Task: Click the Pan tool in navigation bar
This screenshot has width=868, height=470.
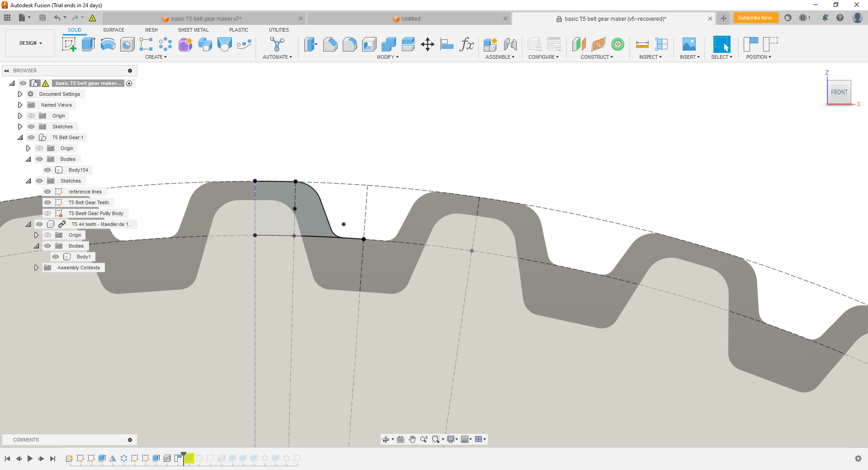Action: 412,439
